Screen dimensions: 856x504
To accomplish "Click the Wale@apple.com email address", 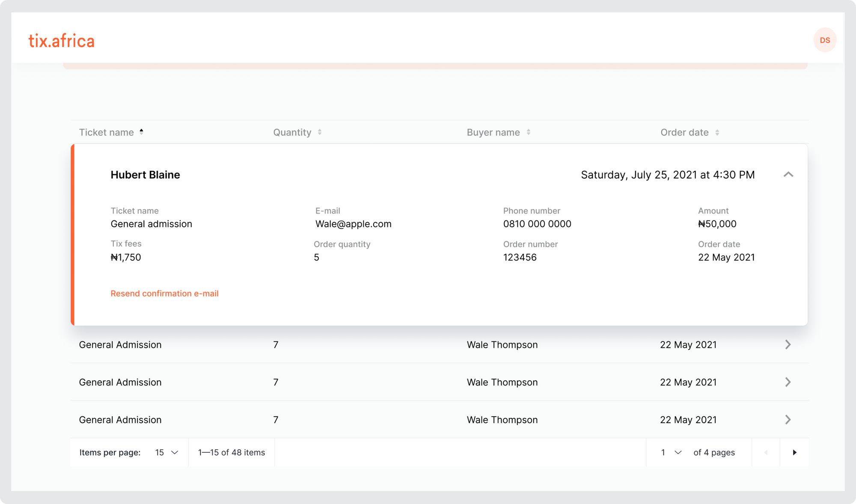I will pyautogui.click(x=353, y=224).
